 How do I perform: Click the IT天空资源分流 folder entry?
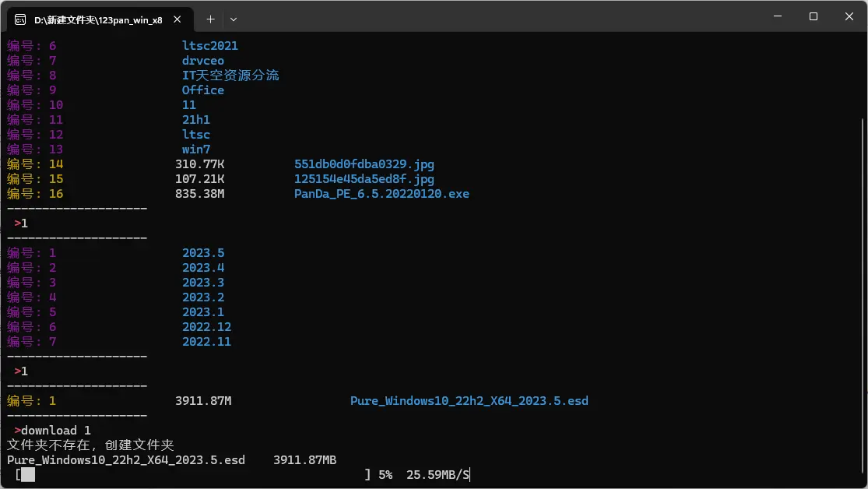230,76
